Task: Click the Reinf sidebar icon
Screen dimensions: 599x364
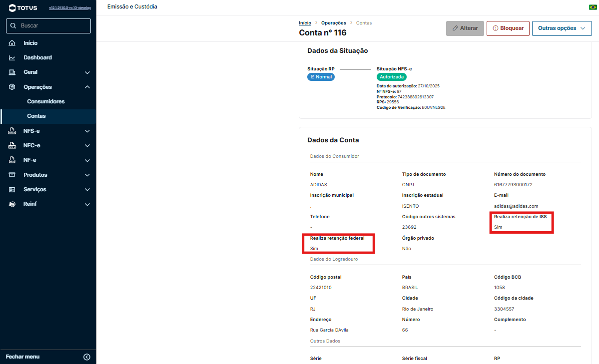Action: [x=12, y=204]
